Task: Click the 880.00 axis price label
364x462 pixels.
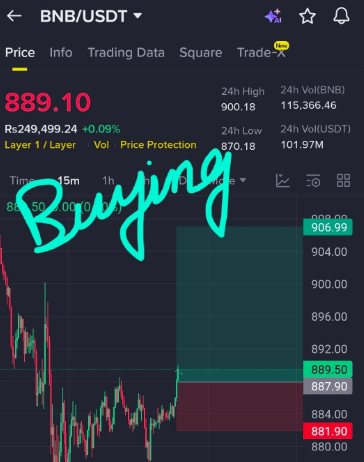Action: click(x=329, y=447)
